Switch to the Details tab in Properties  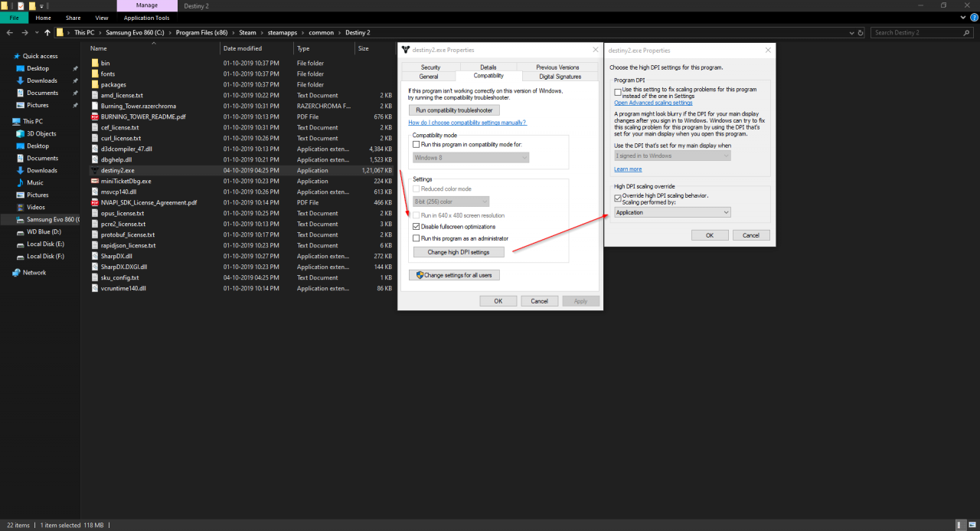click(488, 67)
